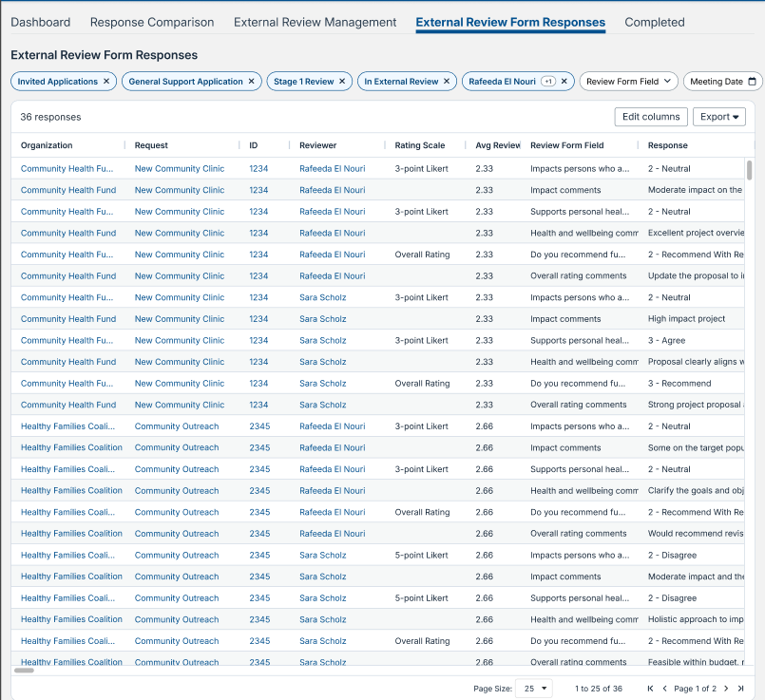Go to previous page arrow
This screenshot has height=700, width=765.
[664, 689]
